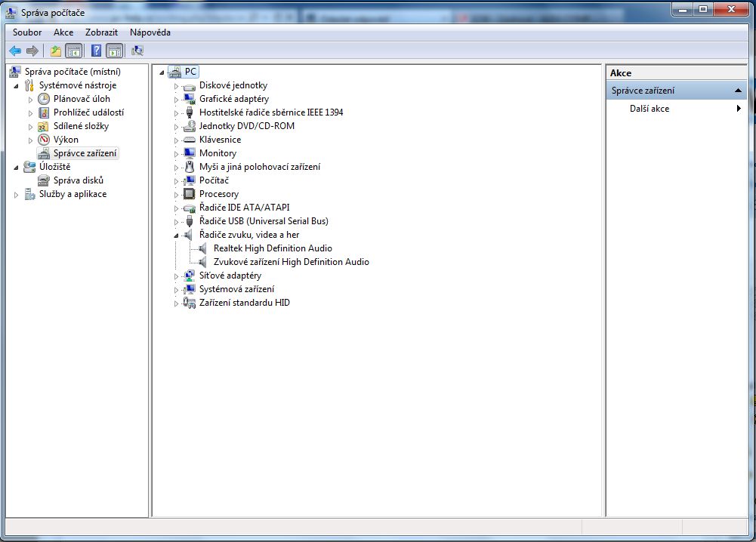Screen dimensions: 756x542
Task: Expand the Grafické adaptéry node arrow
Action: tap(176, 100)
